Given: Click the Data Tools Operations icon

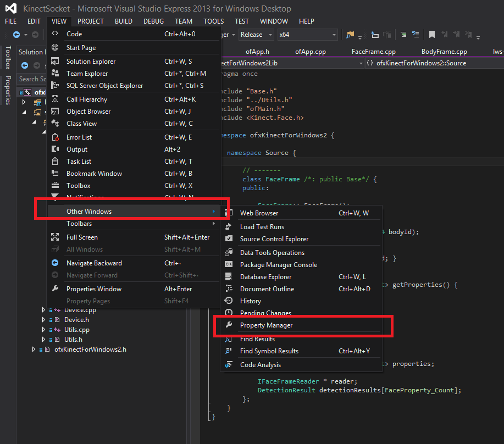Looking at the screenshot, I should coord(229,253).
